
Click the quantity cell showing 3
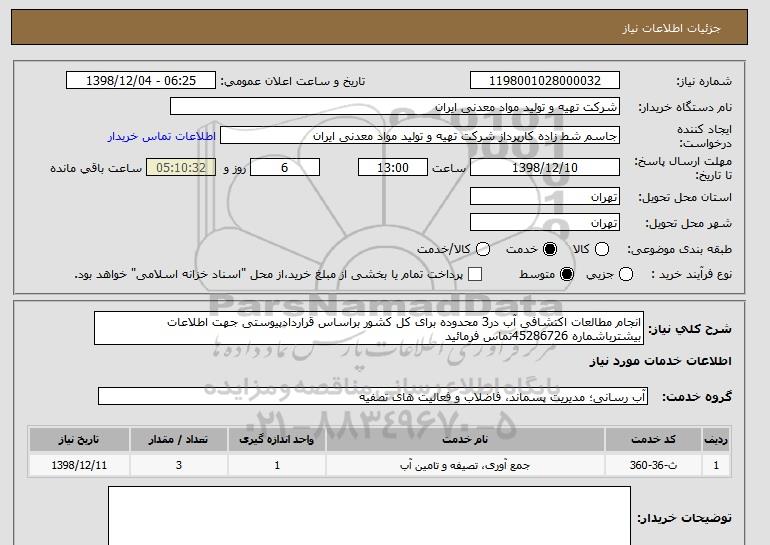[x=179, y=465]
